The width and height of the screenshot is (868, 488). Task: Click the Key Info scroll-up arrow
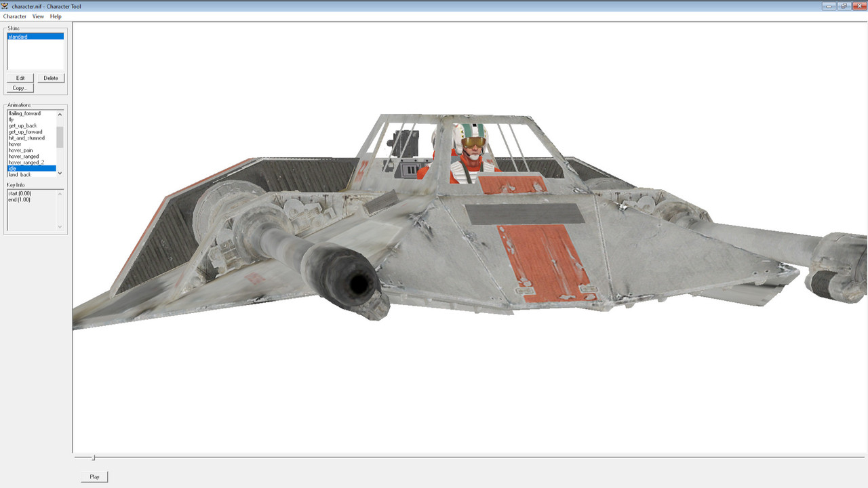point(60,194)
